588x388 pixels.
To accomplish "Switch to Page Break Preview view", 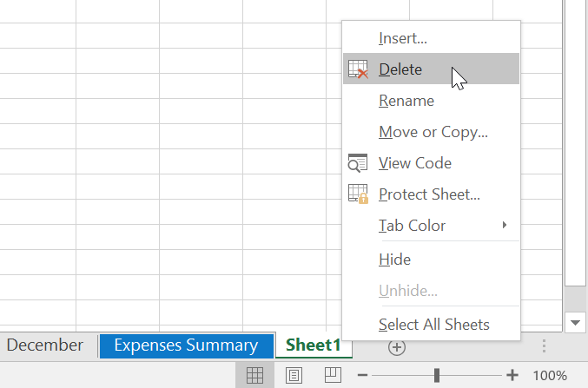I will 332,375.
